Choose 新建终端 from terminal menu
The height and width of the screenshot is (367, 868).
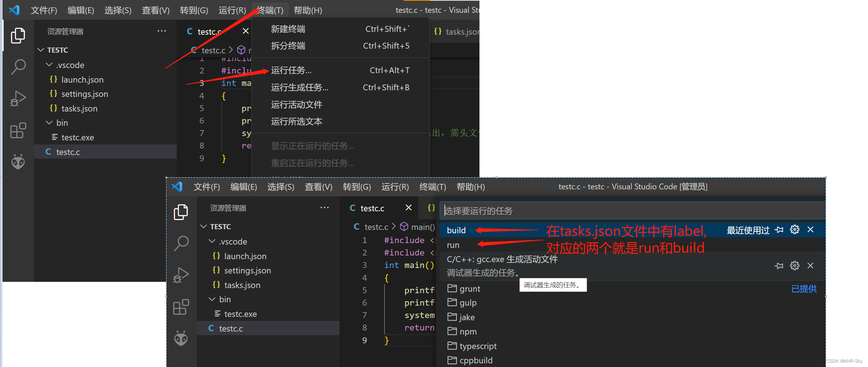coord(340,29)
